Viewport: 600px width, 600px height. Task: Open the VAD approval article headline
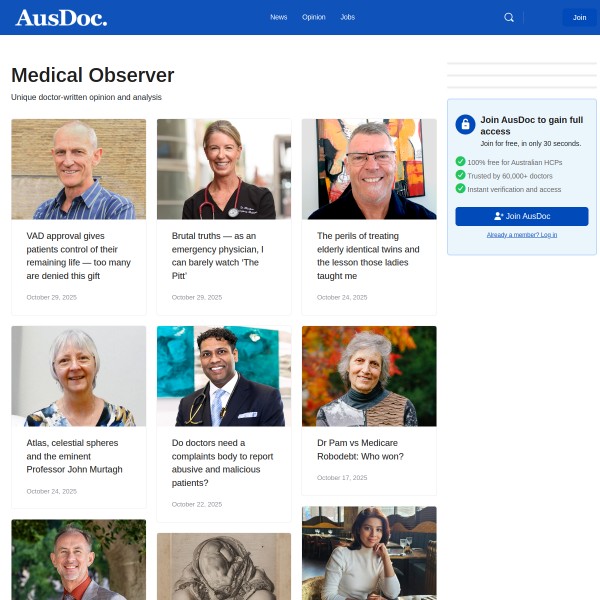pyautogui.click(x=78, y=256)
